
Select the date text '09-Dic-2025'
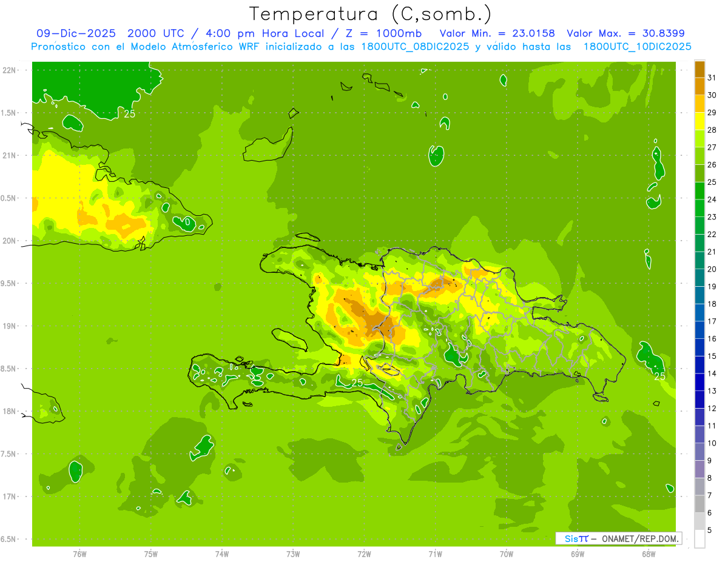[77, 33]
